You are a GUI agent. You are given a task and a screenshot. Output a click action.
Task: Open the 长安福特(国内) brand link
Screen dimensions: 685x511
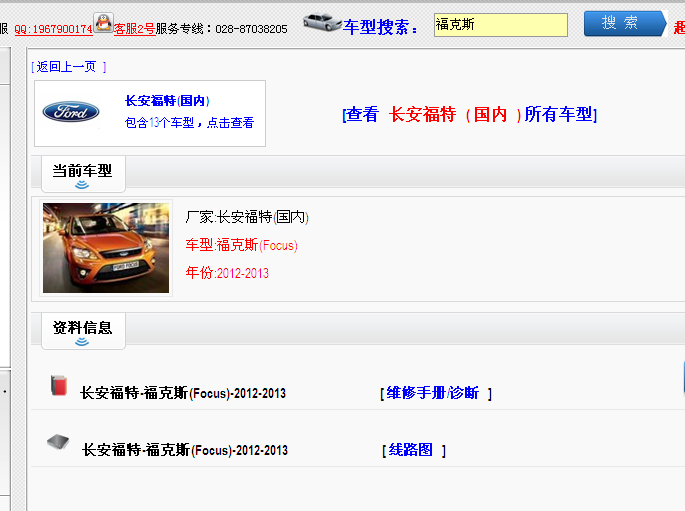tap(167, 101)
